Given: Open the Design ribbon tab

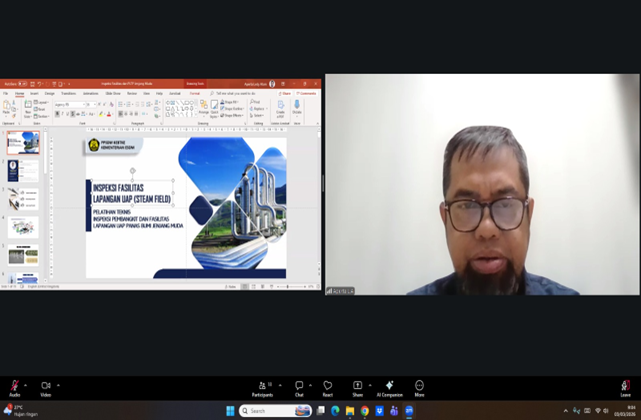Looking at the screenshot, I should click(50, 93).
